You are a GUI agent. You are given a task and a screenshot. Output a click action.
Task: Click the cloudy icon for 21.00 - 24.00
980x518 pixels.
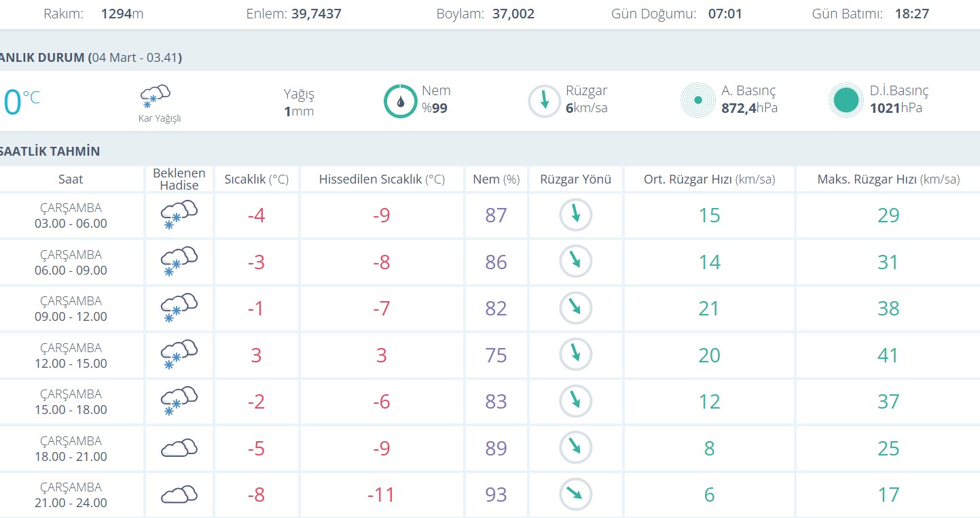(x=179, y=494)
